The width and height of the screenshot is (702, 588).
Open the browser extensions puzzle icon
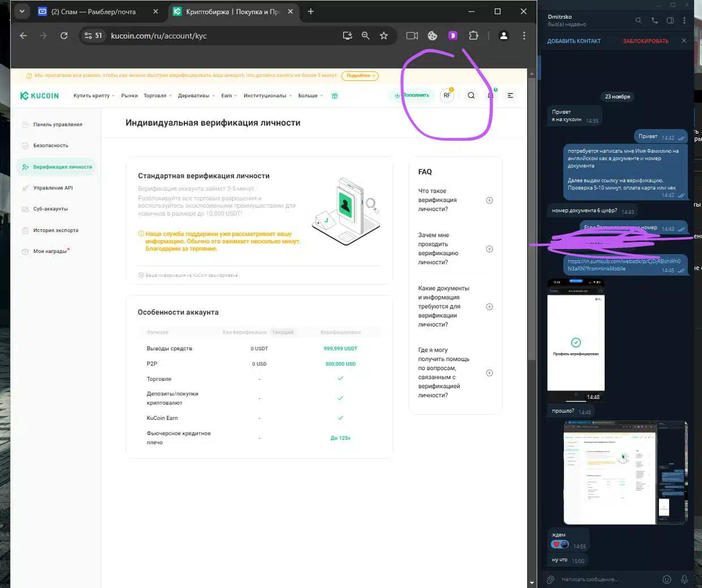click(x=473, y=36)
